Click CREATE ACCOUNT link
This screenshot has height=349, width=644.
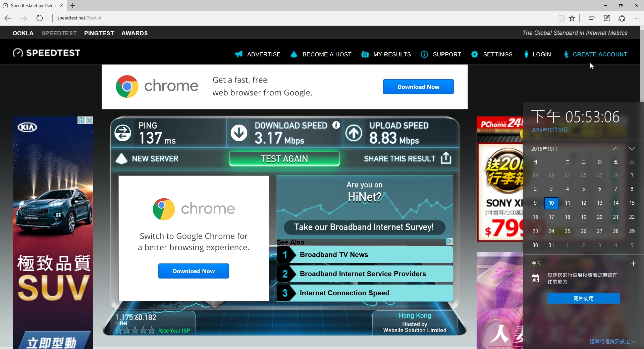[600, 54]
